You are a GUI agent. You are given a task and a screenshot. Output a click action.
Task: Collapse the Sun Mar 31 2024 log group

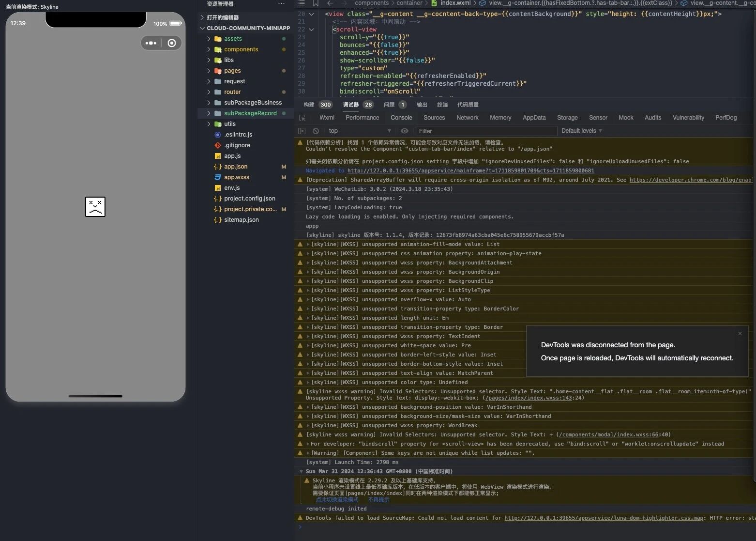click(301, 472)
